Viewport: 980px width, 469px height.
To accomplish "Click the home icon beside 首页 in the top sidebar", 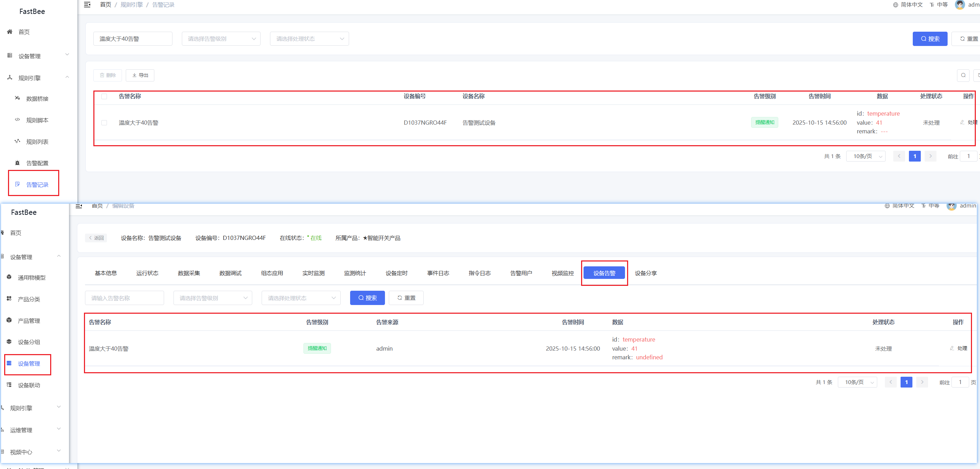I will point(10,32).
